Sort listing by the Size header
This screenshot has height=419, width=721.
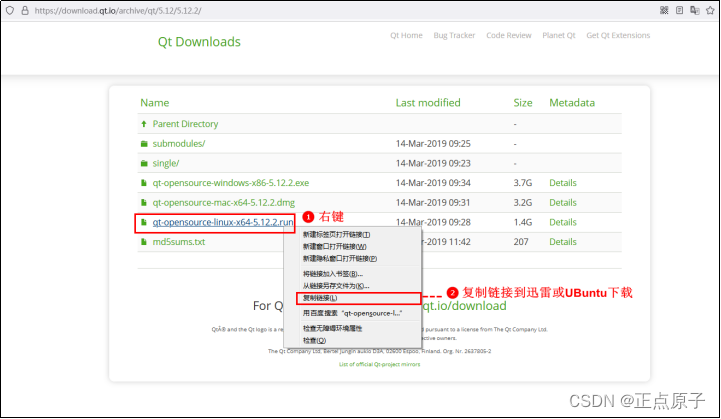point(523,103)
